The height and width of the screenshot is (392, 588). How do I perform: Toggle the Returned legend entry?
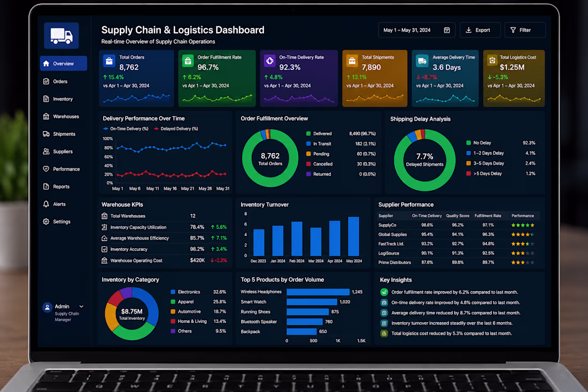[319, 174]
